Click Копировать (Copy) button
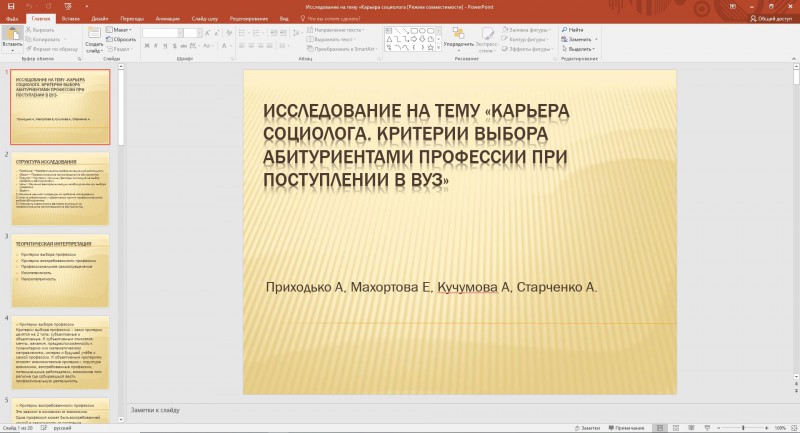This screenshot has height=433, width=800. [x=43, y=39]
